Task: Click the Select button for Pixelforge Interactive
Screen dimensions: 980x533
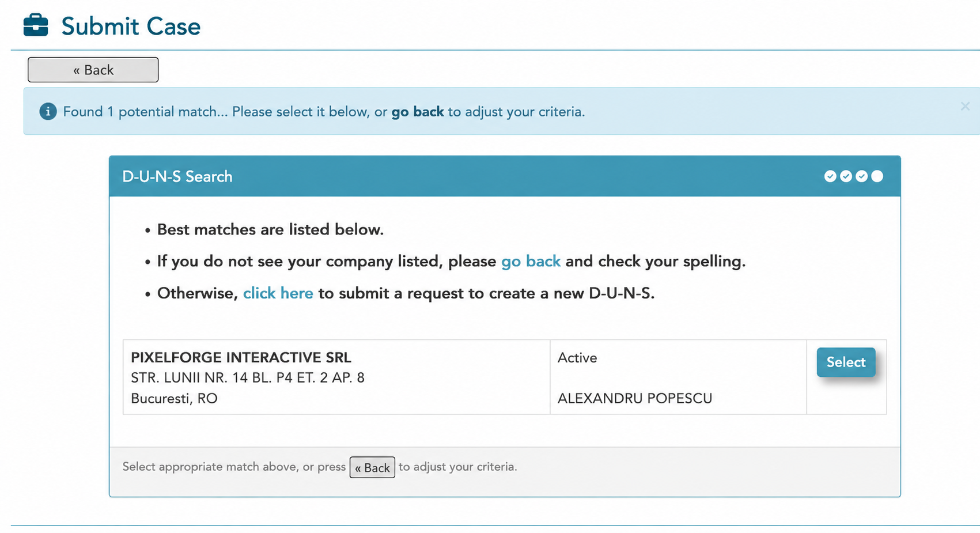Action: click(846, 362)
